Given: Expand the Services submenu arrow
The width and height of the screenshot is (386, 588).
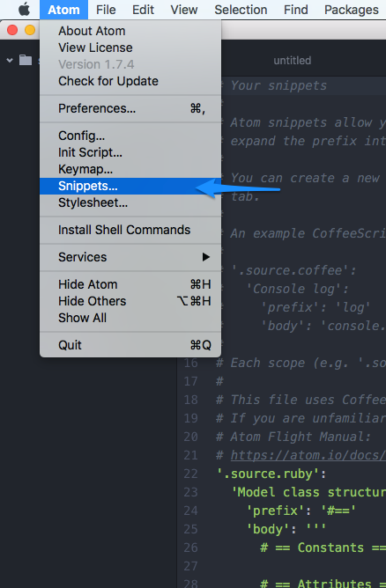Looking at the screenshot, I should (205, 257).
